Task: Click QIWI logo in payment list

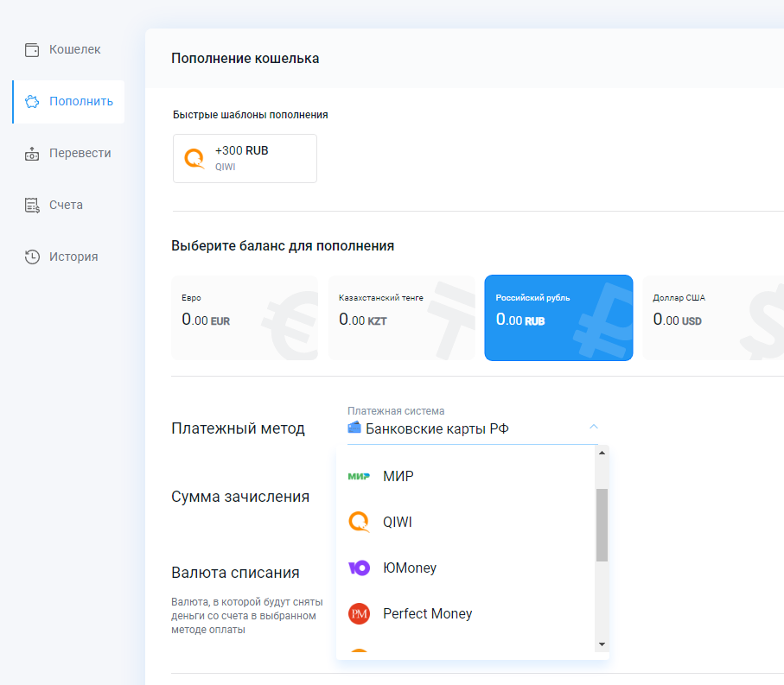Action: click(x=359, y=522)
